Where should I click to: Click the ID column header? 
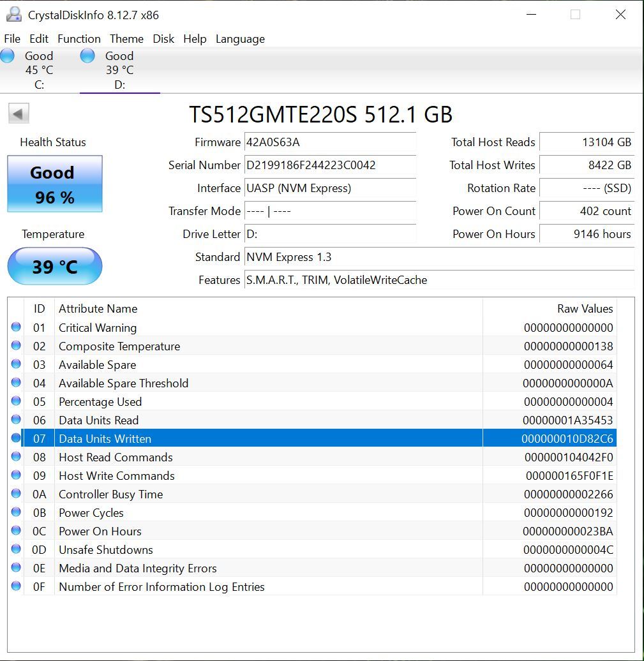39,309
